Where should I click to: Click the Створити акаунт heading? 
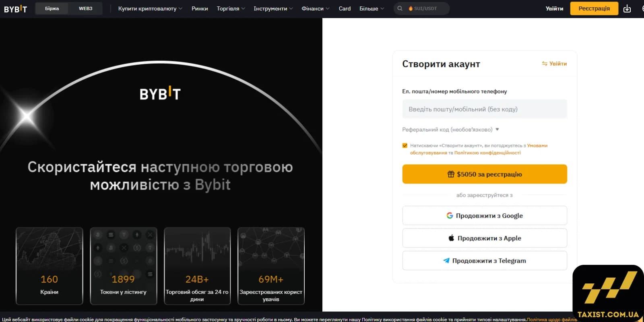(x=441, y=64)
